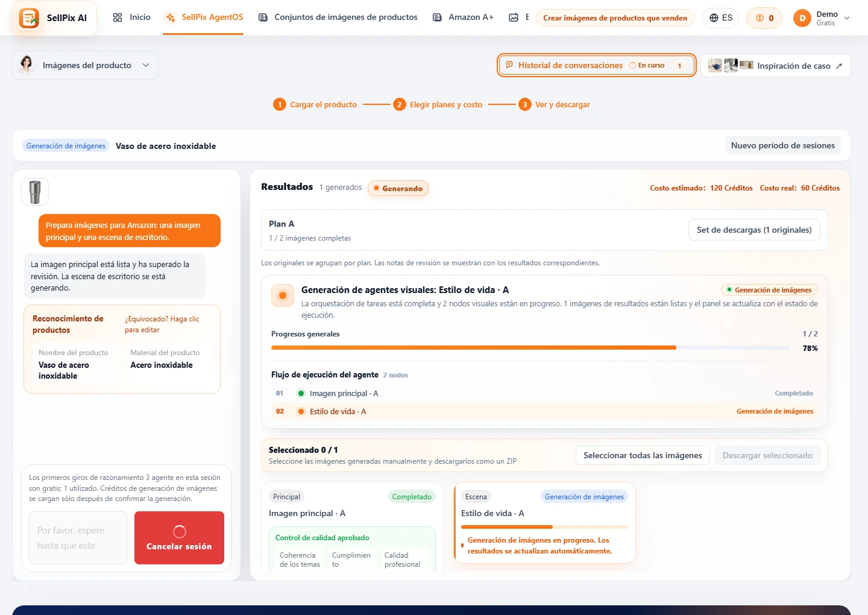Image resolution: width=868 pixels, height=615 pixels.
Task: Open Inspiración de caso
Action: (775, 66)
